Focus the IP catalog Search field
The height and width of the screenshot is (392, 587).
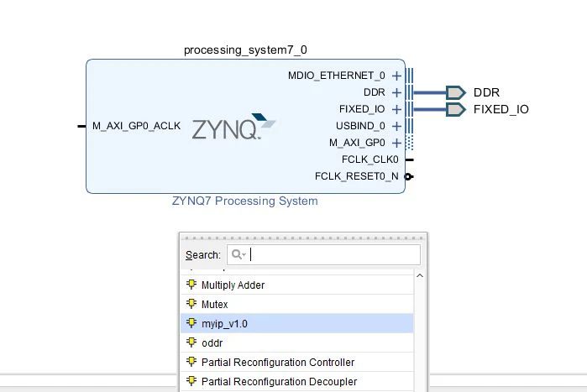[x=323, y=254]
